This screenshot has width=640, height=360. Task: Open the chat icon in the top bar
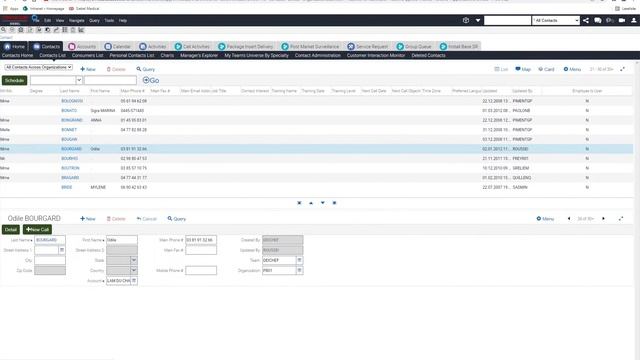click(x=598, y=20)
